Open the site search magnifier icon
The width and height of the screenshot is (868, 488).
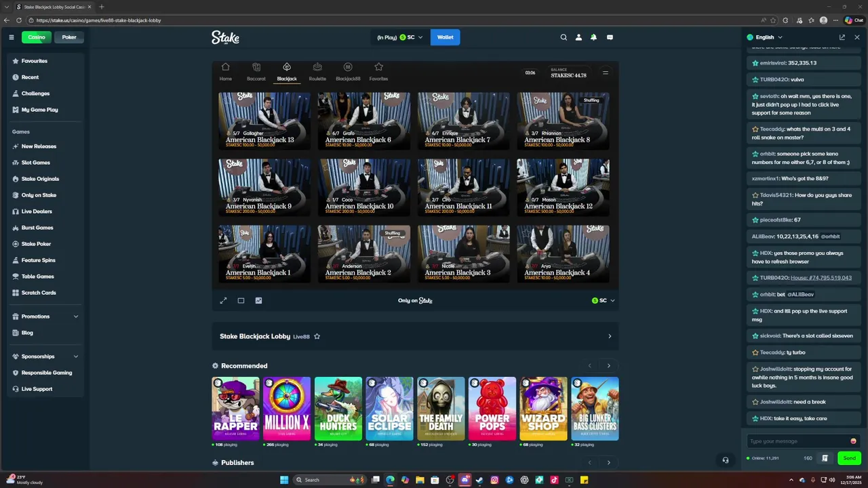tap(564, 37)
